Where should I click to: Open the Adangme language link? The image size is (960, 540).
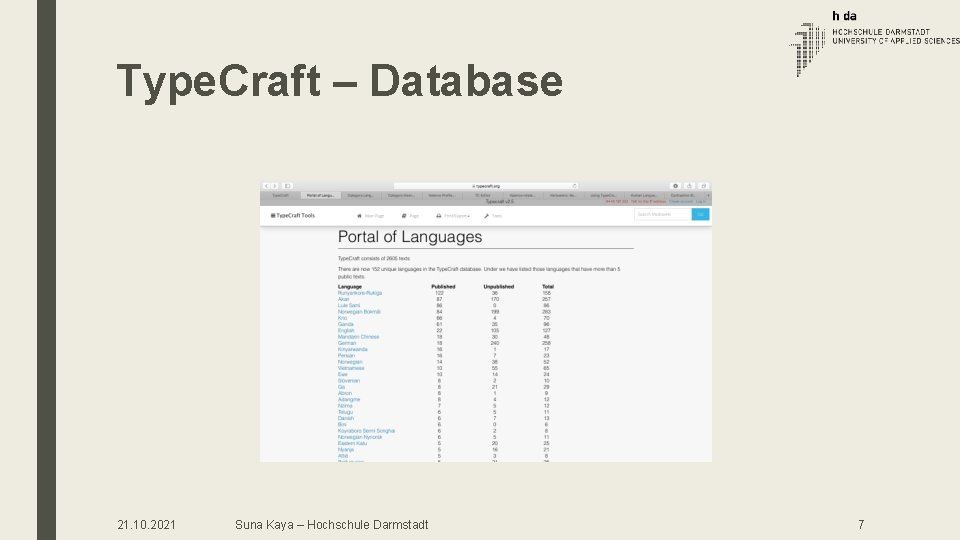click(349, 399)
